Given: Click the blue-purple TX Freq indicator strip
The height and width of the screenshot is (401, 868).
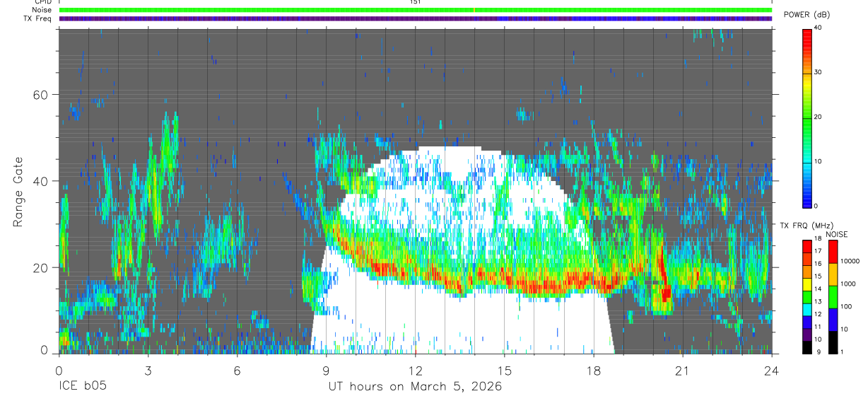Looking at the screenshot, I should [x=416, y=18].
